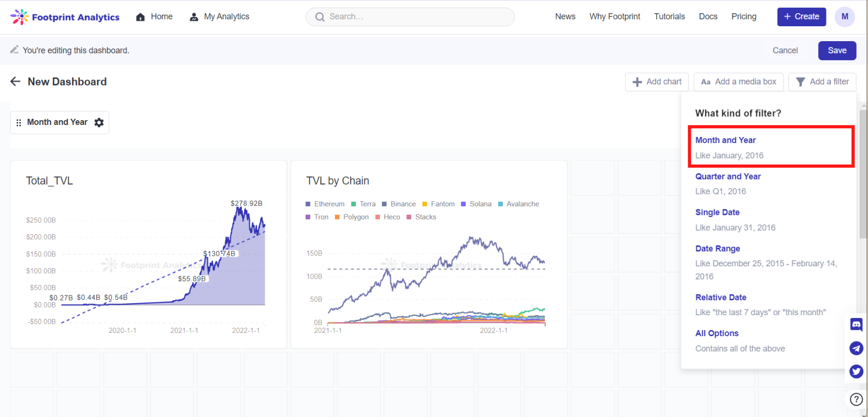Click the magnifier icon in search bar
Viewport: 868px width, 417px height.
click(x=320, y=17)
